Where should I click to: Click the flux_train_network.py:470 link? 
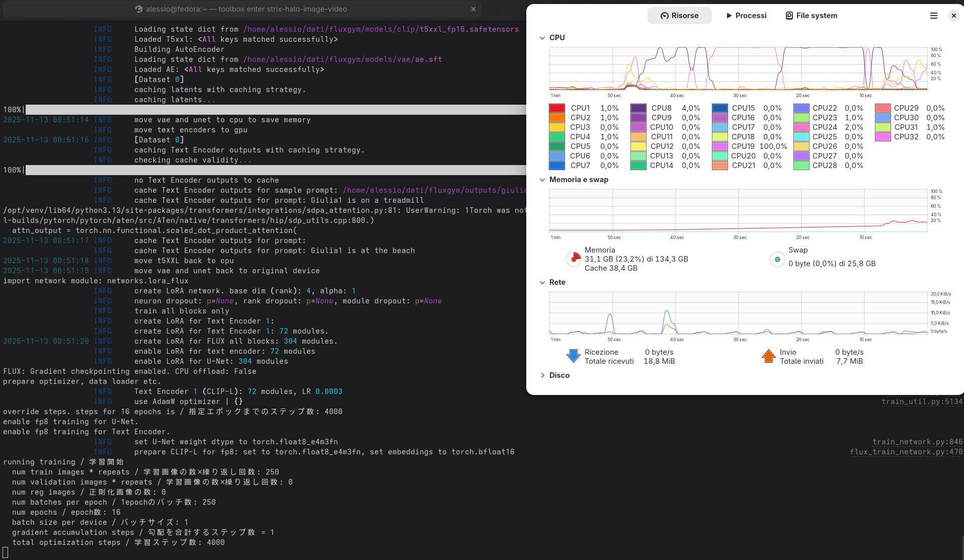pyautogui.click(x=906, y=452)
